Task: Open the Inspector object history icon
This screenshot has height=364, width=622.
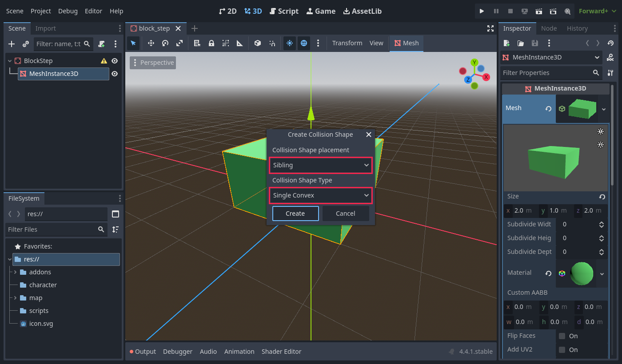Action: point(610,43)
